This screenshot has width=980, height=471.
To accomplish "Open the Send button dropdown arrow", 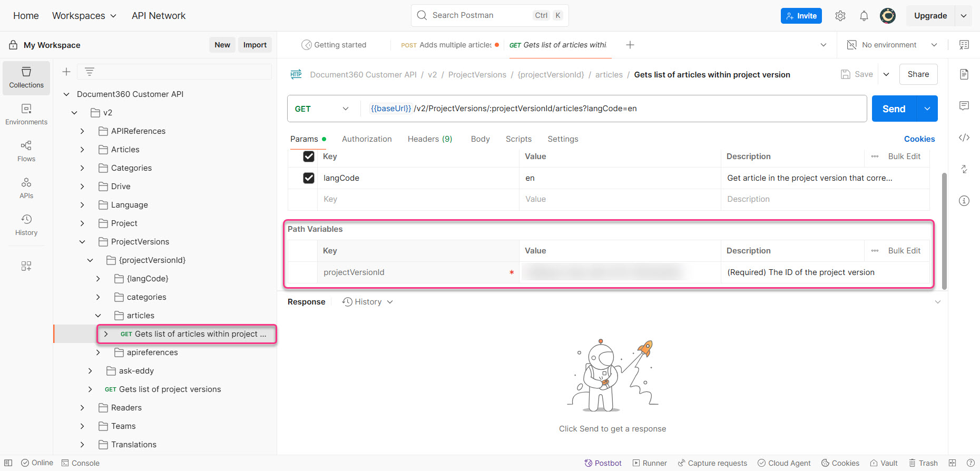I will (x=927, y=109).
